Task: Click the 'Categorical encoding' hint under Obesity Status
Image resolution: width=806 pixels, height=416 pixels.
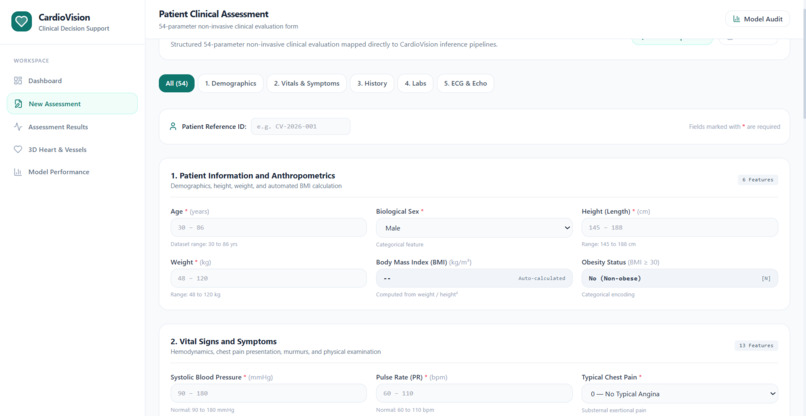Action: [x=608, y=295]
